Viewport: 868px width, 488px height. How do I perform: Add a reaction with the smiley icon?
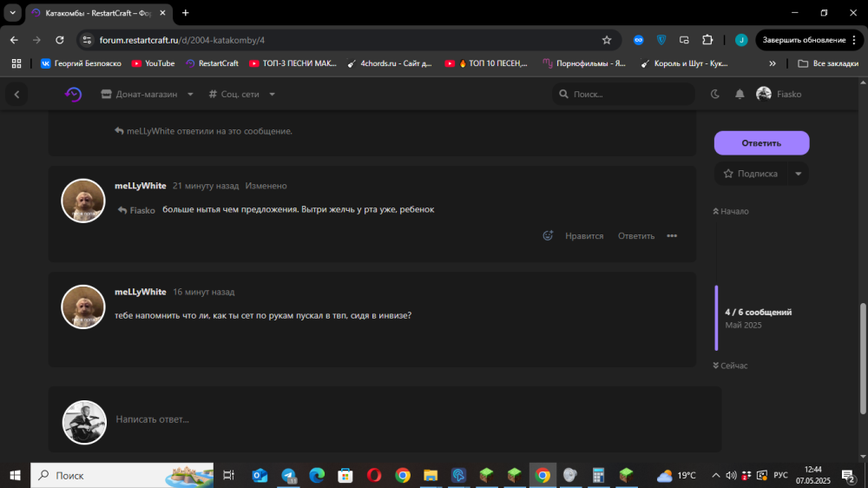click(548, 236)
